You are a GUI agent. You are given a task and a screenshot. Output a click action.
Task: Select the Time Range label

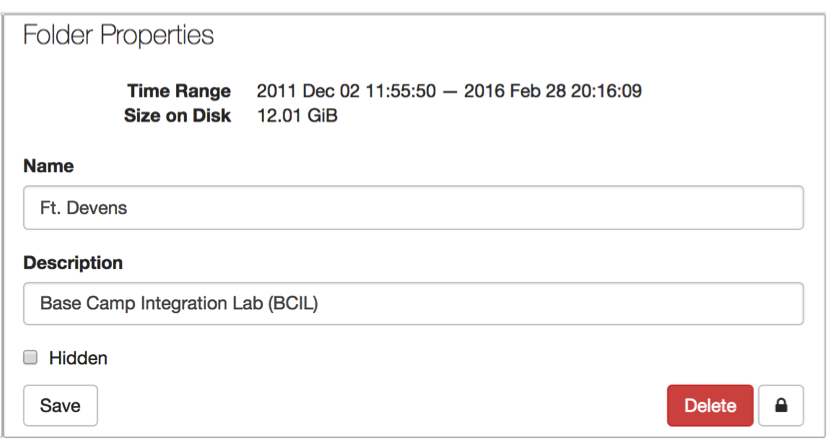coord(179,91)
